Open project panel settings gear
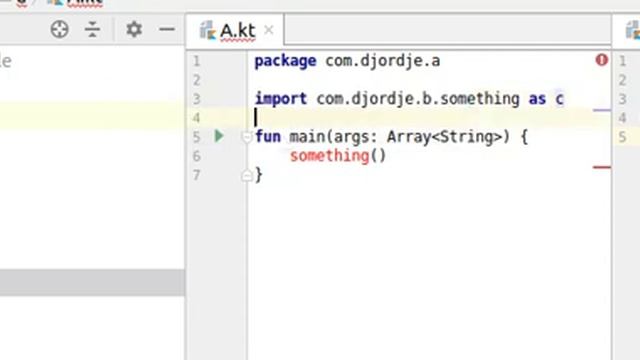The width and height of the screenshot is (640, 360). pyautogui.click(x=134, y=29)
